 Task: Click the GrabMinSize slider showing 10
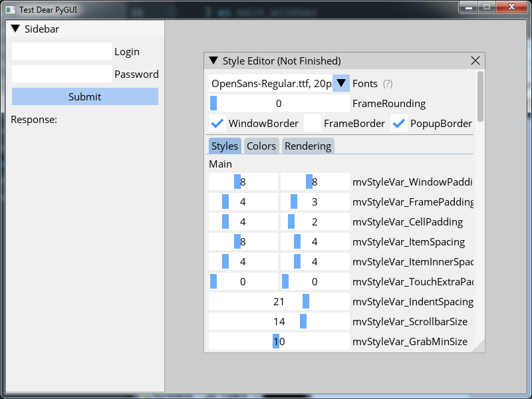(279, 341)
